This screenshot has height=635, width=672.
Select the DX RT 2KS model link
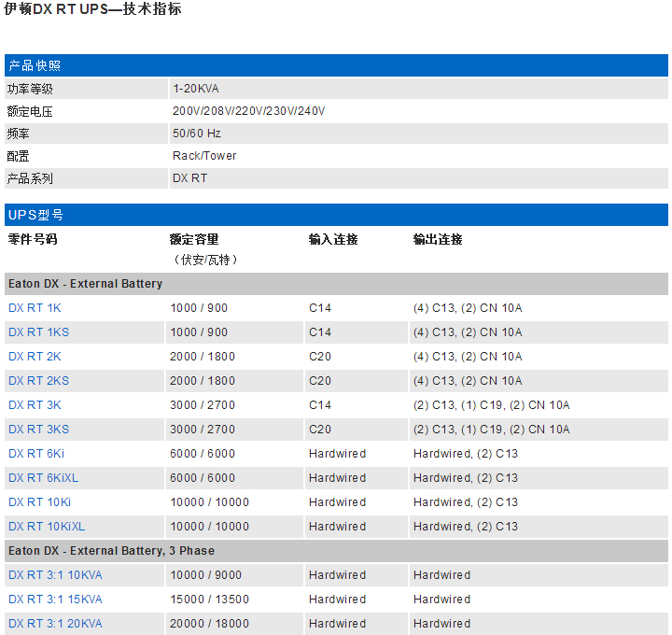38,381
